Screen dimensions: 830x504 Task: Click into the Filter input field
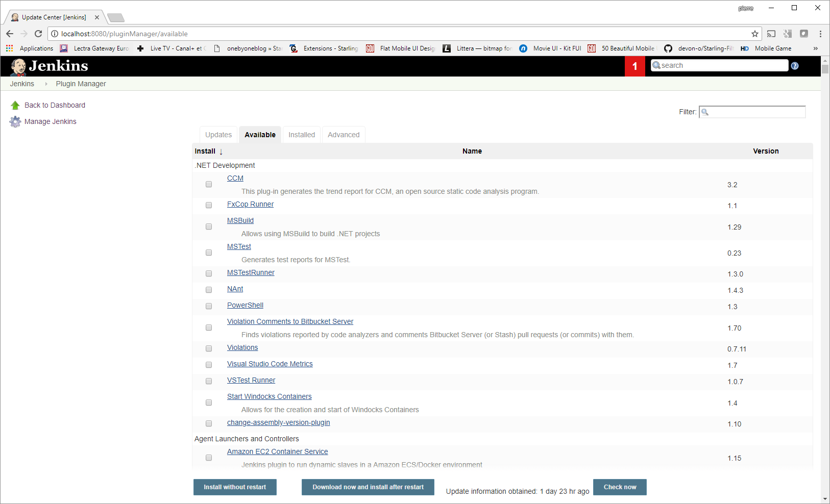pos(752,112)
